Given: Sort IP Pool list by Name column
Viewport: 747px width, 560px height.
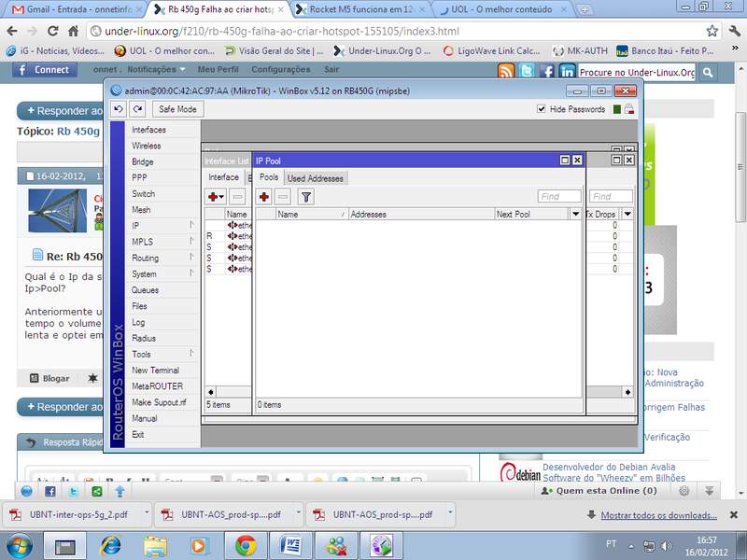Looking at the screenshot, I should 312,215.
